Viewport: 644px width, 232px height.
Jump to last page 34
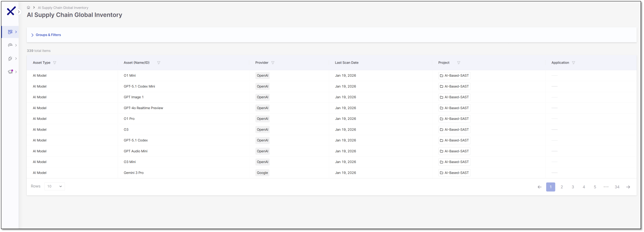coord(617,187)
